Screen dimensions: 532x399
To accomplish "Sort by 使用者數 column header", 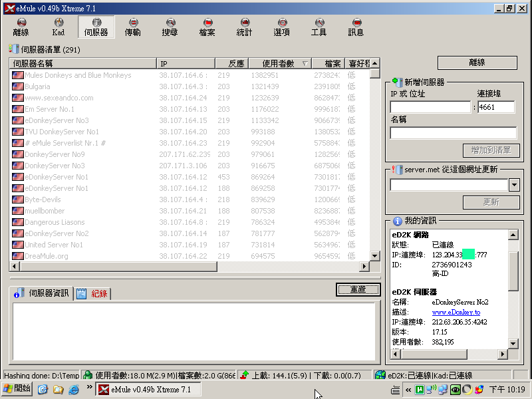I will (x=279, y=64).
